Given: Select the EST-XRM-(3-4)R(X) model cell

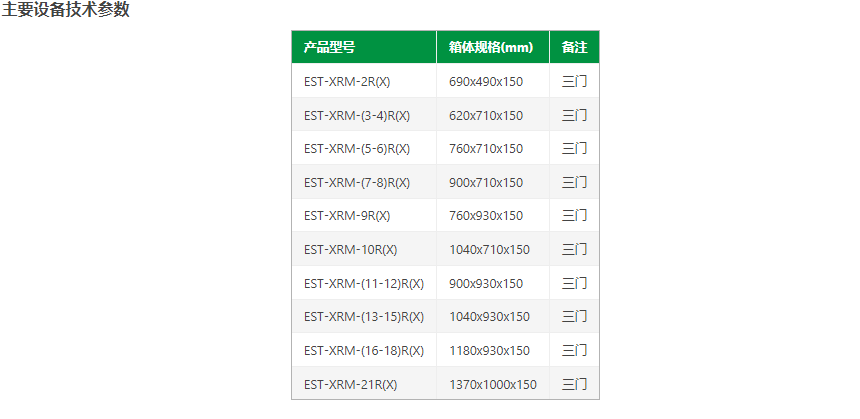Looking at the screenshot, I should (357, 115).
